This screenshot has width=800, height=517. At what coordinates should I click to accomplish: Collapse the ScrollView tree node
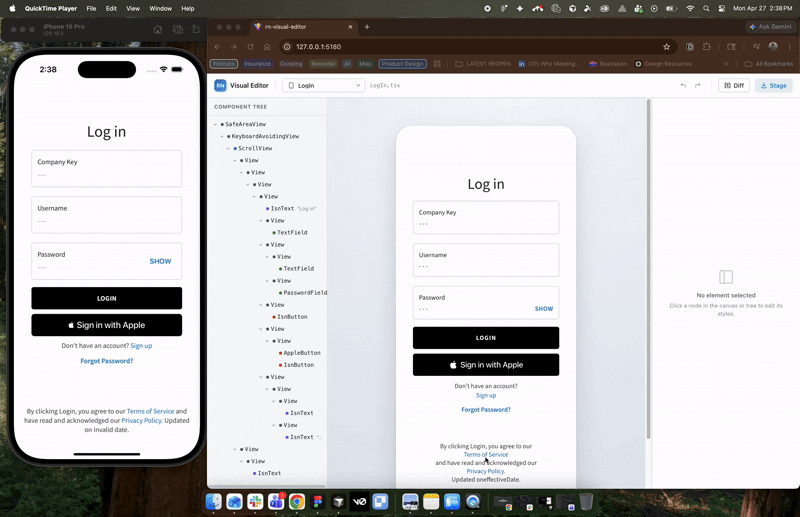pyautogui.click(x=228, y=148)
